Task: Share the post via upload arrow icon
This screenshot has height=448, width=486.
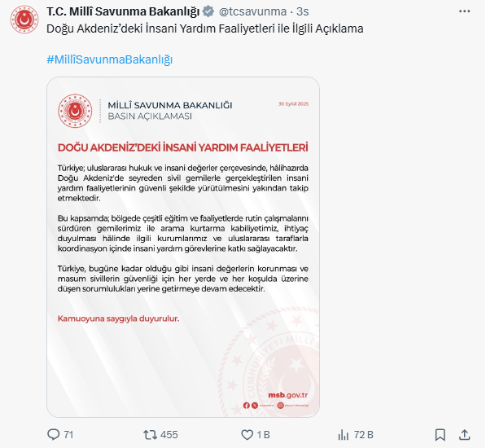Action: point(464,435)
